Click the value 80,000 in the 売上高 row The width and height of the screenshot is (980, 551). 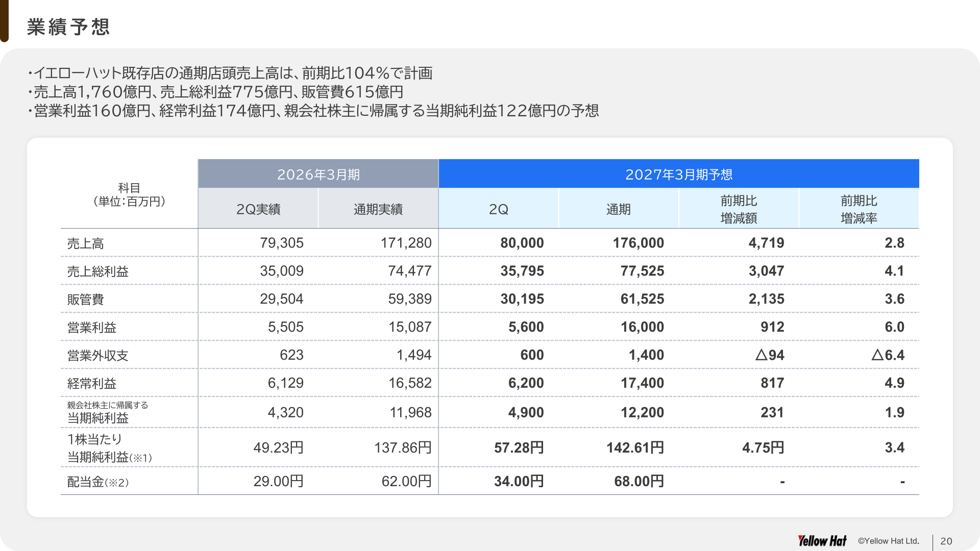pyautogui.click(x=522, y=243)
